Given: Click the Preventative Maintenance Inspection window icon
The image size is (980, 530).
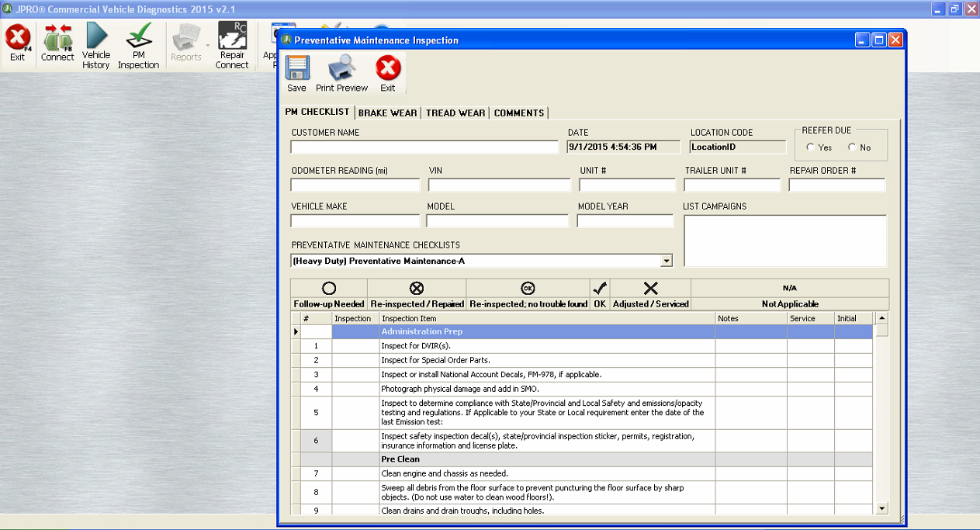Looking at the screenshot, I should pos(286,40).
